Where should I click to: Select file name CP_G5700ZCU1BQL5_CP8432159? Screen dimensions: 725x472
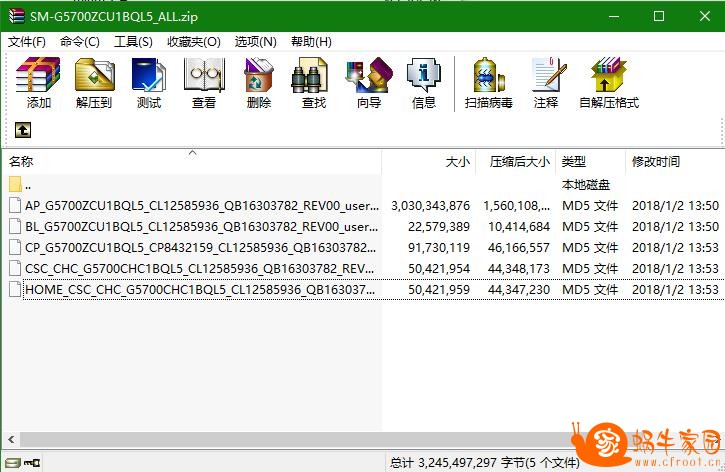click(200, 248)
